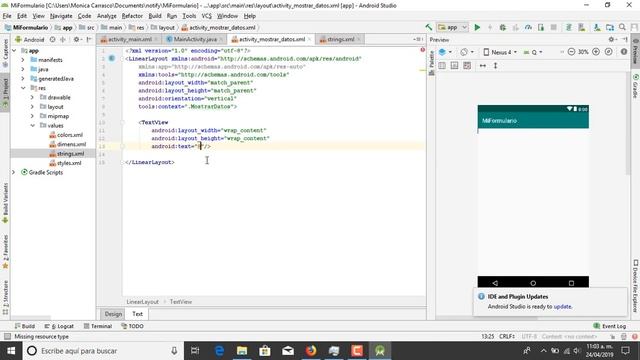Click the Make Project hammer icon

coord(429,27)
